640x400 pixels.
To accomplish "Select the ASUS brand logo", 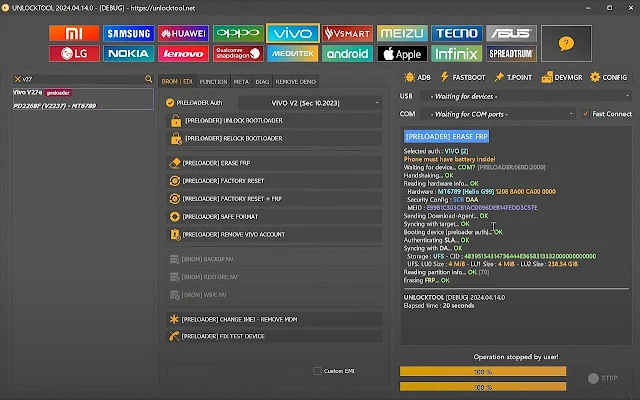I will point(511,33).
